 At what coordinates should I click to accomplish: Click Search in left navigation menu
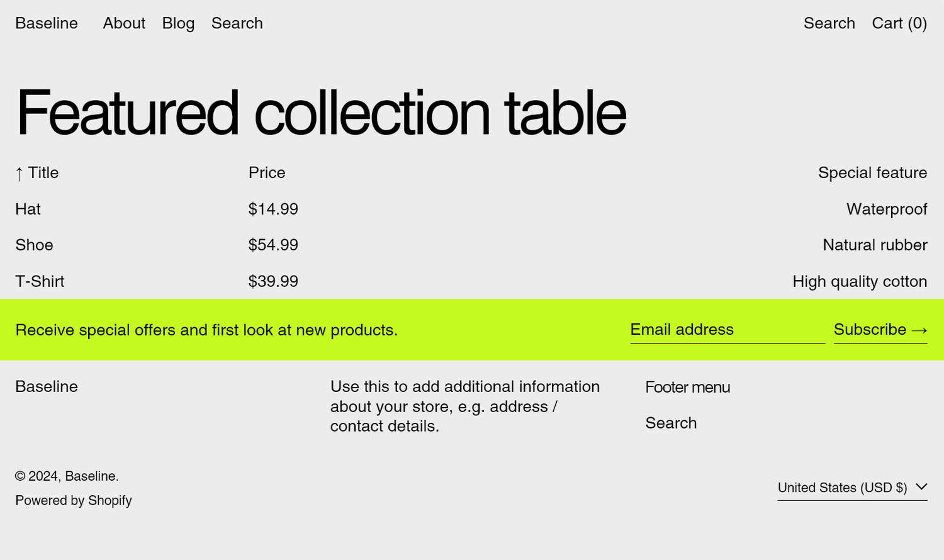(x=237, y=23)
